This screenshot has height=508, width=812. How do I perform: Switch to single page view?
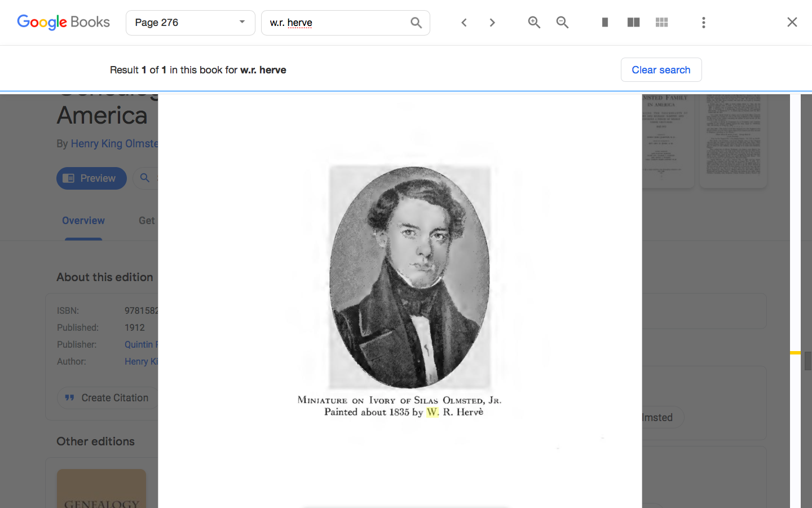click(604, 23)
